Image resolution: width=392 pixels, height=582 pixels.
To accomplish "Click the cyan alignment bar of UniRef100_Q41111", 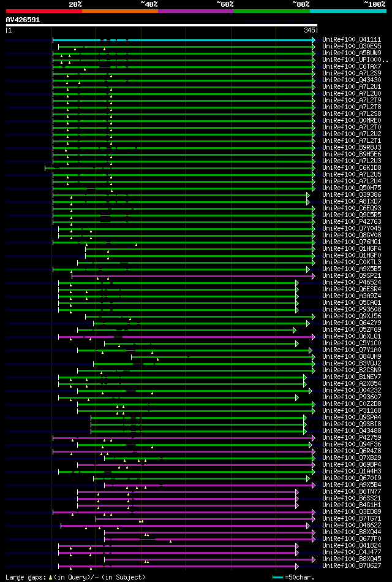I will point(184,40).
